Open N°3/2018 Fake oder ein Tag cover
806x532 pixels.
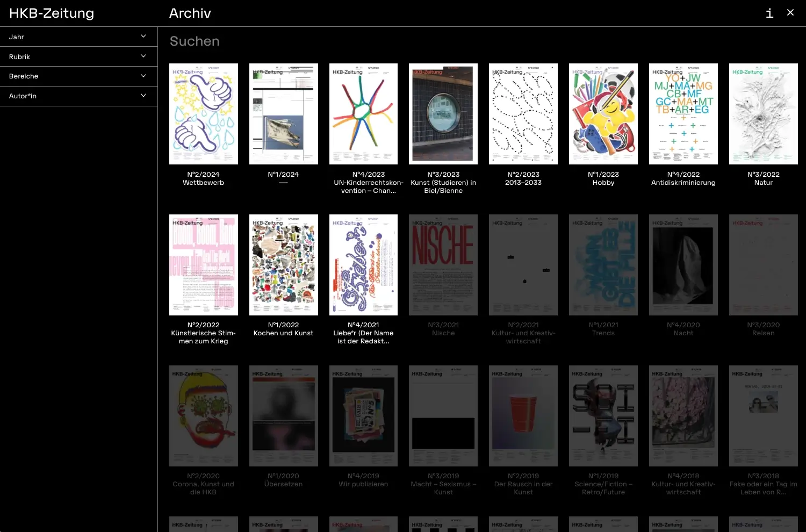[x=764, y=416]
